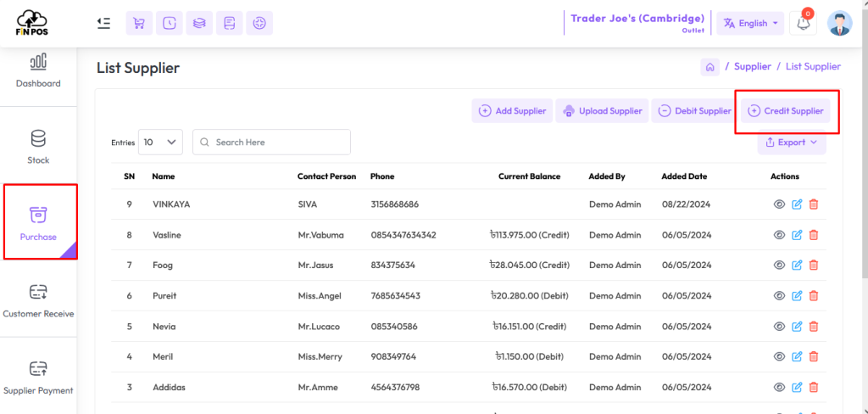The image size is (868, 414).
Task: View Foog supplier details eye icon
Action: 780,266
